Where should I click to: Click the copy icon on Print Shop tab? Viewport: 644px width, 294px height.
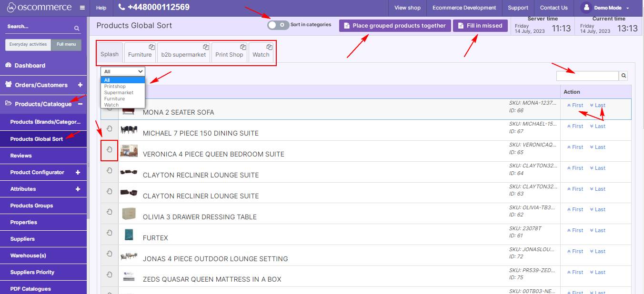[x=243, y=47]
